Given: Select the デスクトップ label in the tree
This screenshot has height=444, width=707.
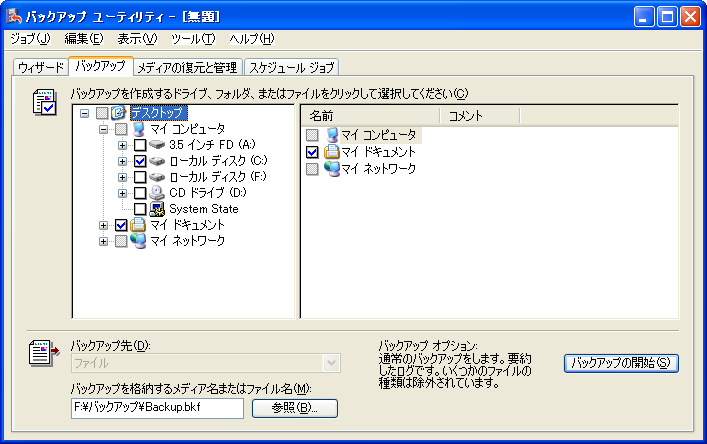Looking at the screenshot, I should click(158, 113).
